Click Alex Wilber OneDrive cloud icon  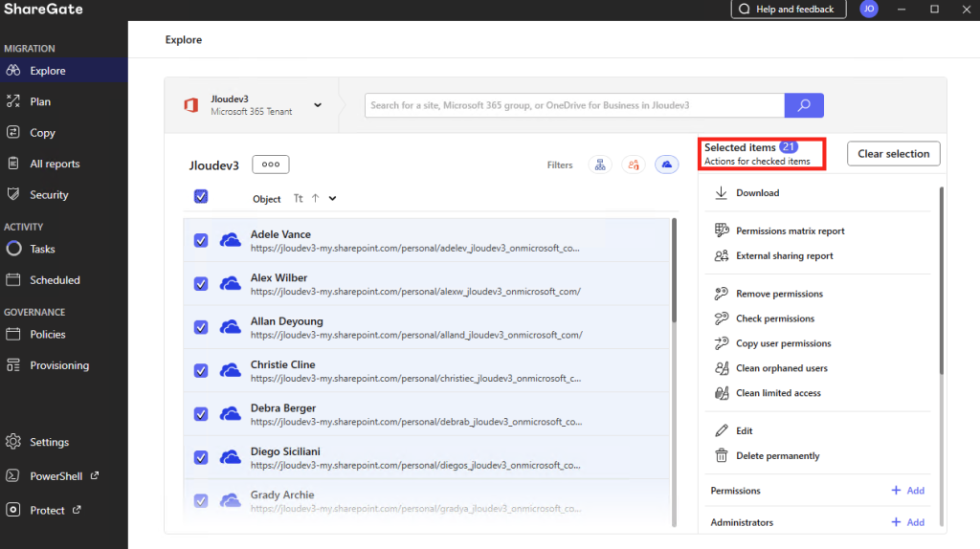(230, 283)
